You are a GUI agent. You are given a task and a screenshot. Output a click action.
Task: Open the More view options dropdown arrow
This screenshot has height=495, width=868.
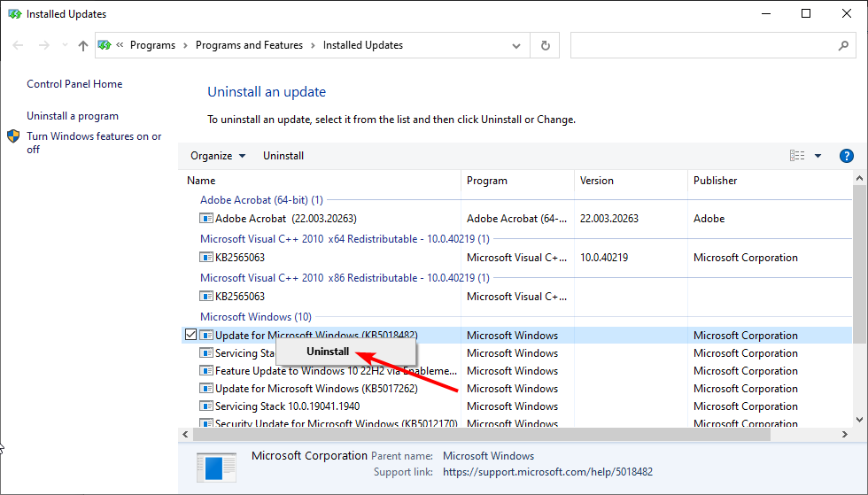(x=818, y=156)
